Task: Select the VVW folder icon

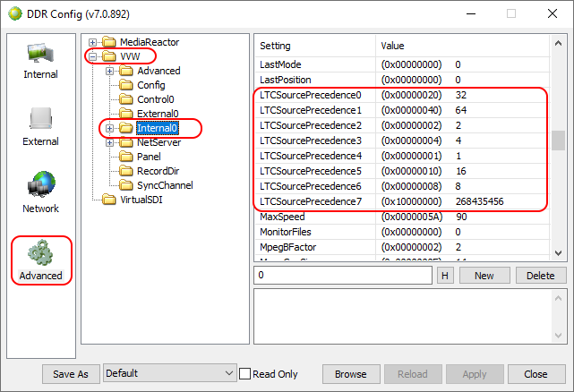Action: 108,56
